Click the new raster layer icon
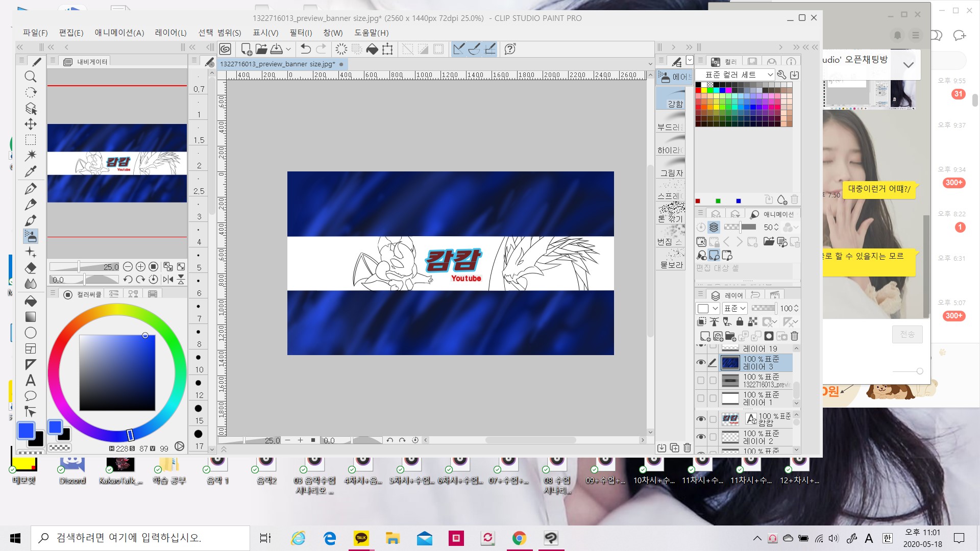 click(x=705, y=336)
